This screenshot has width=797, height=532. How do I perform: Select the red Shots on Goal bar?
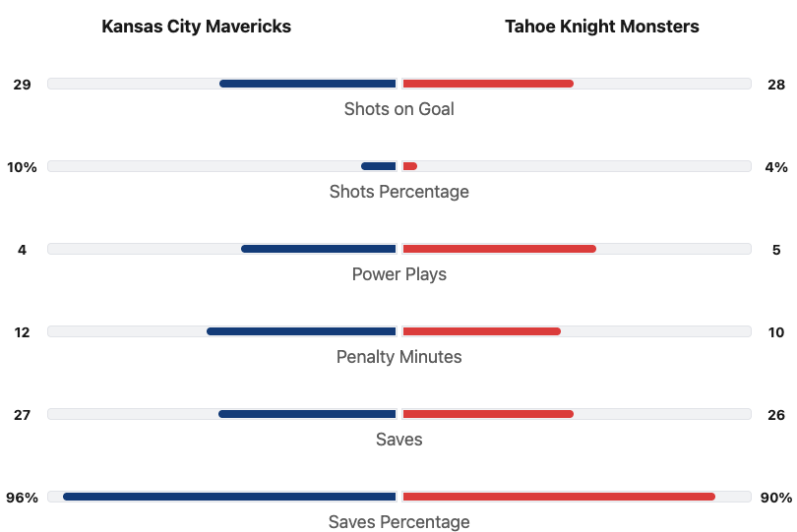pos(488,84)
